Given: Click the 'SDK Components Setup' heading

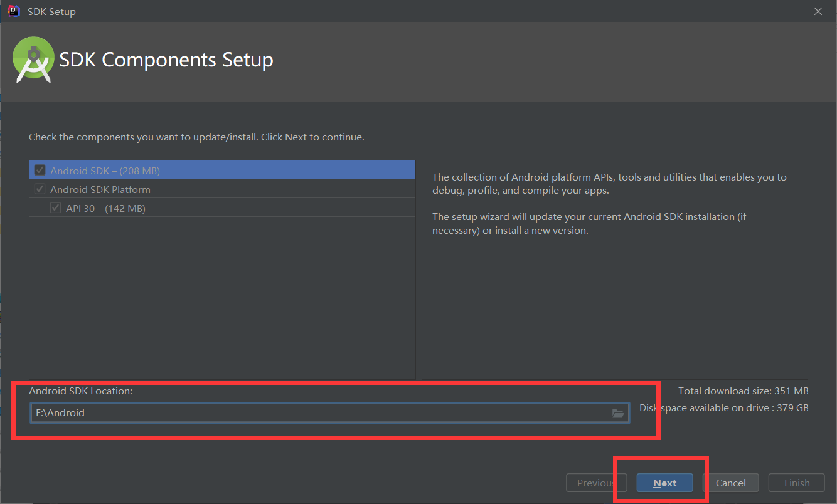Looking at the screenshot, I should (x=166, y=60).
